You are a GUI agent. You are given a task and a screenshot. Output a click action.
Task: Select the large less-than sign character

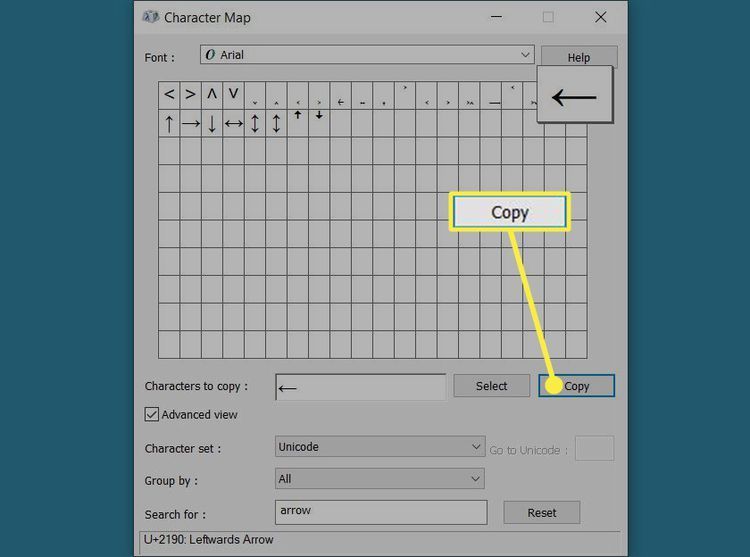(169, 94)
